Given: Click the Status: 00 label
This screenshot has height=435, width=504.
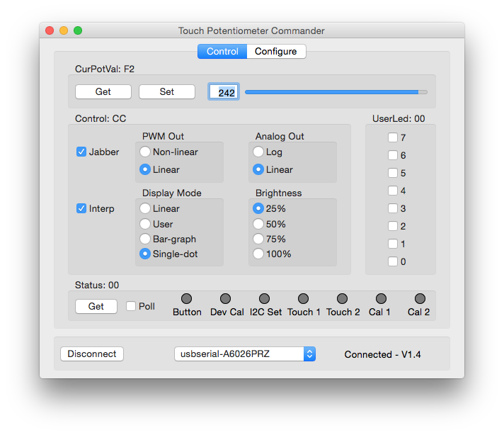Looking at the screenshot, I should [97, 285].
